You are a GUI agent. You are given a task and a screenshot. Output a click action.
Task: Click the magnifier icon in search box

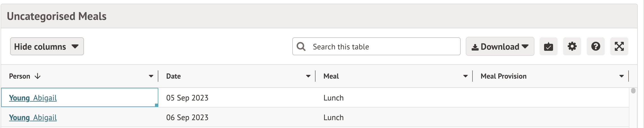301,47
